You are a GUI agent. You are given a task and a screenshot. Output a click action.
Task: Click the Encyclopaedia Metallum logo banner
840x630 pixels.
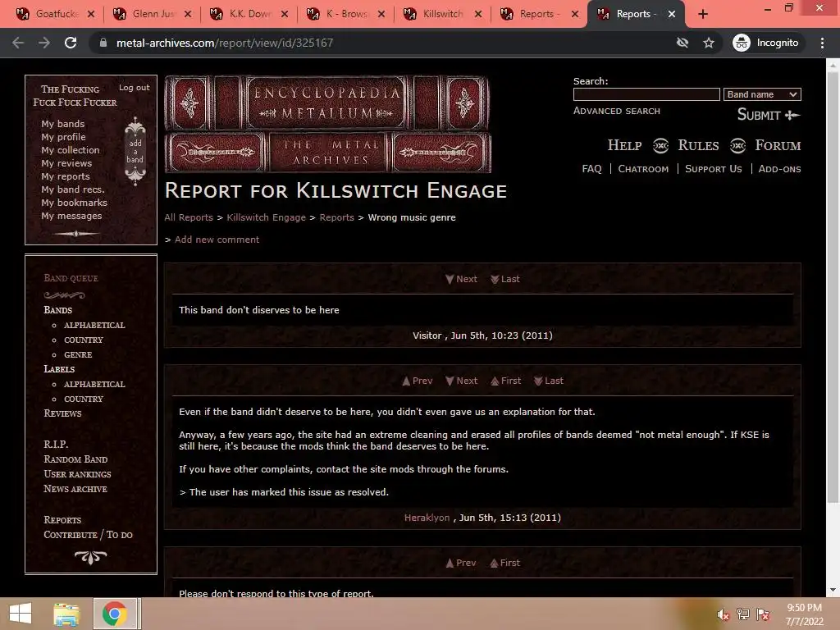tap(328, 124)
